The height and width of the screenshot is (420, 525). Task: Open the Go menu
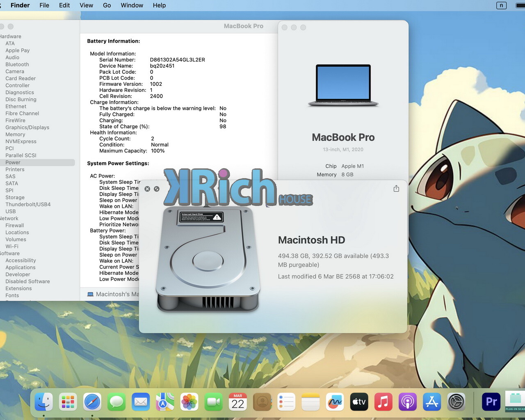coord(107,5)
